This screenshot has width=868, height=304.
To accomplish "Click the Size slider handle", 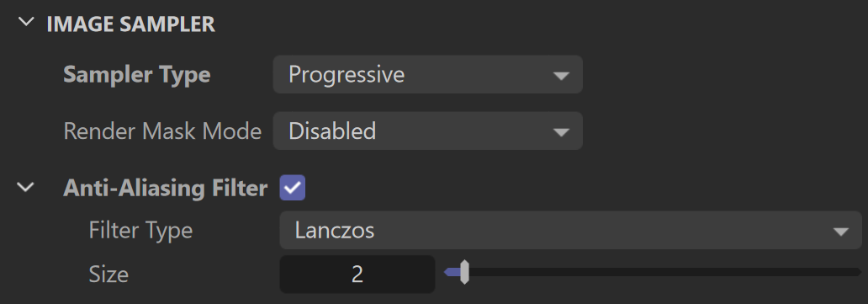I will [464, 272].
